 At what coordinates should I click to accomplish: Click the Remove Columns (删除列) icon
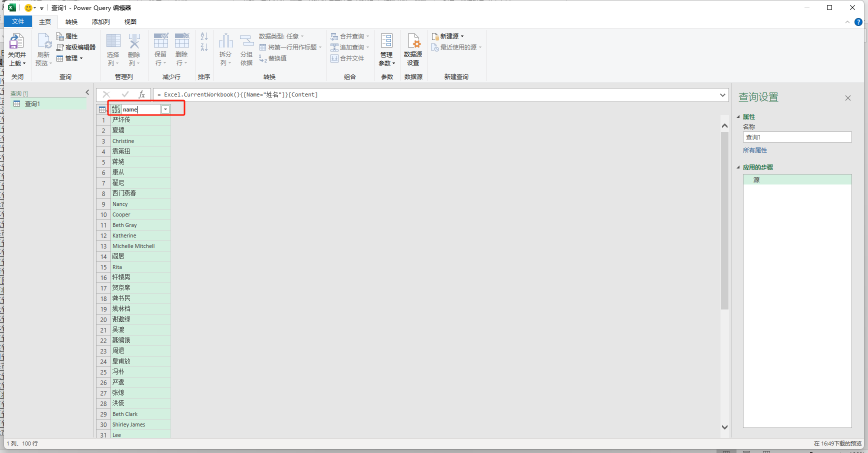134,42
